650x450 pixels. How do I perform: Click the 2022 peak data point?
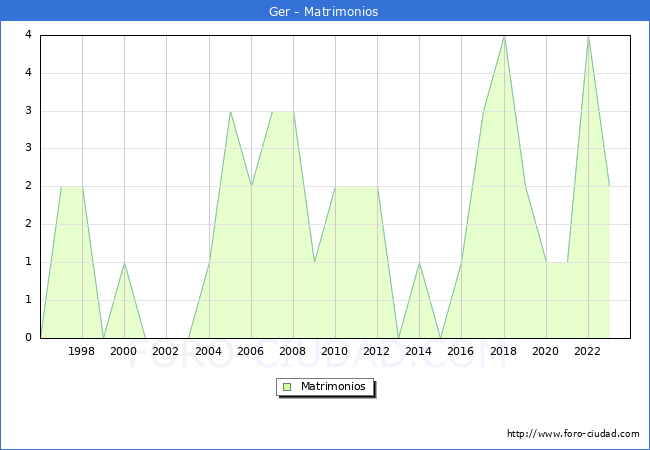(x=588, y=37)
